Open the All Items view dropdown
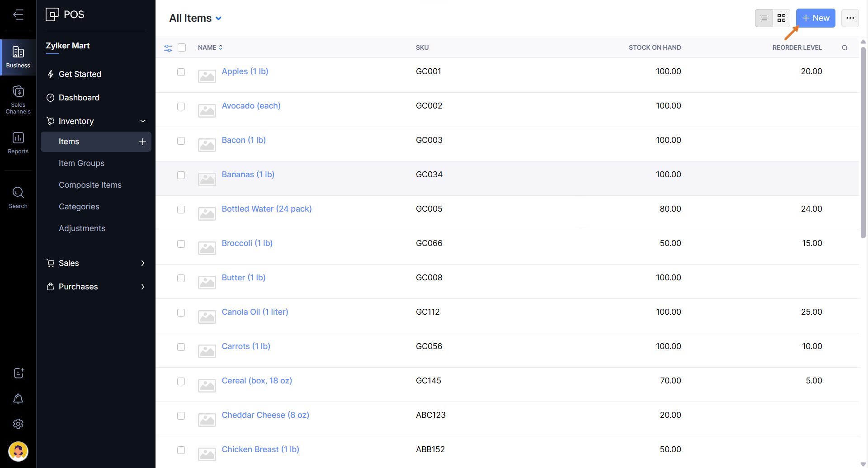868x468 pixels. pos(195,18)
